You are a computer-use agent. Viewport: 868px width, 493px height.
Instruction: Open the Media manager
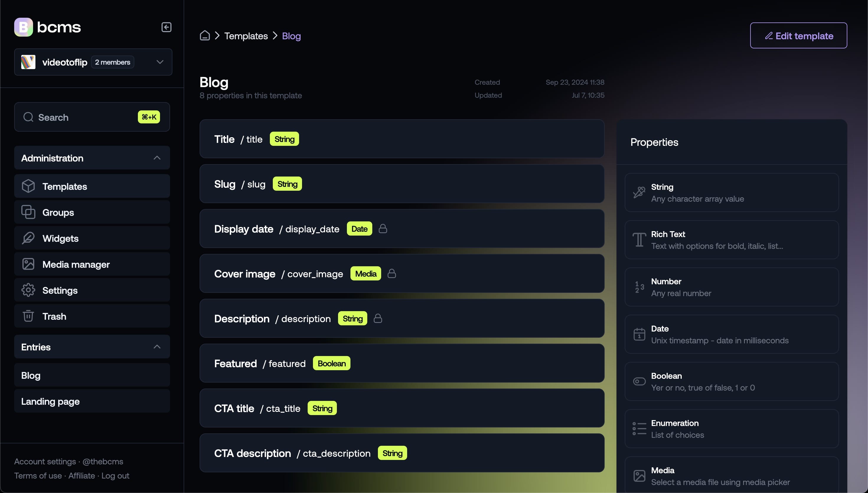point(76,264)
